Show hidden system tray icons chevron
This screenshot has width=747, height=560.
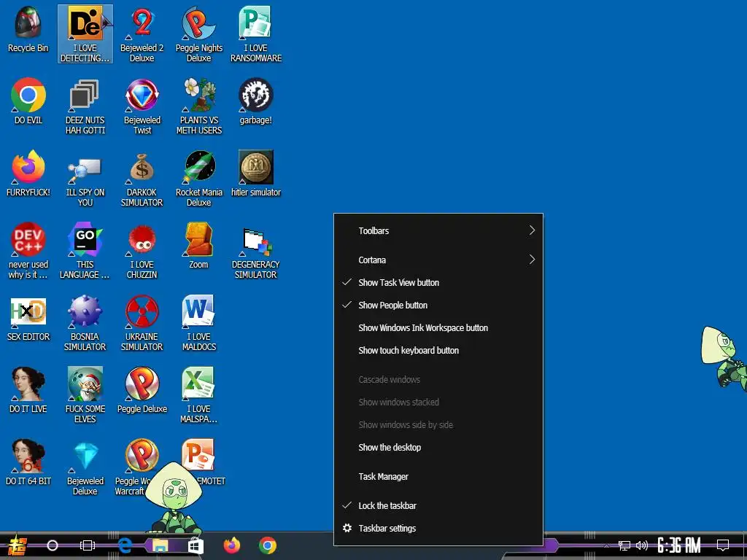point(606,545)
